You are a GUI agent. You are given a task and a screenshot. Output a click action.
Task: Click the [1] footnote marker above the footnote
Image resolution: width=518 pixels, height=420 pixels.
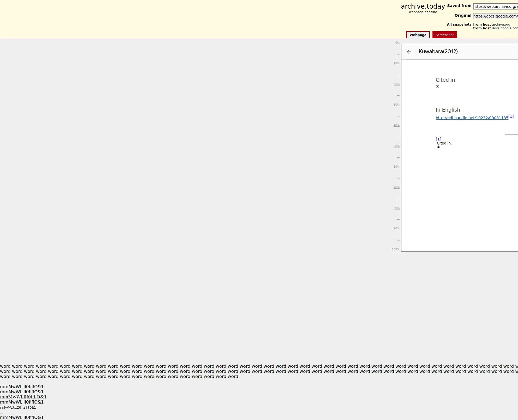pos(438,139)
